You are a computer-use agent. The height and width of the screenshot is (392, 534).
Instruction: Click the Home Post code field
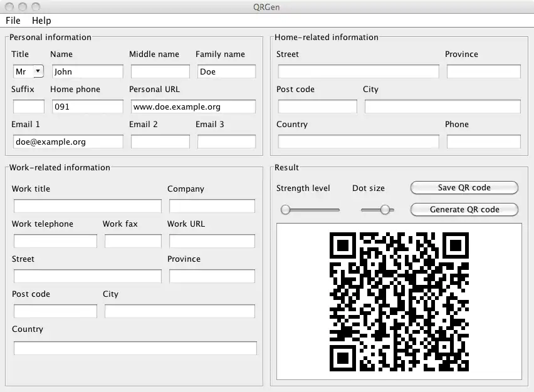(317, 106)
